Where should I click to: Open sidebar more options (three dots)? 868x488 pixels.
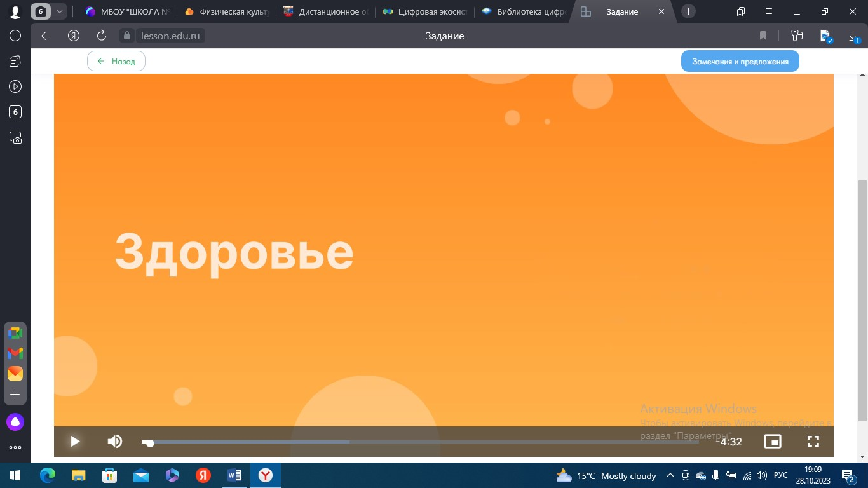coord(15,447)
